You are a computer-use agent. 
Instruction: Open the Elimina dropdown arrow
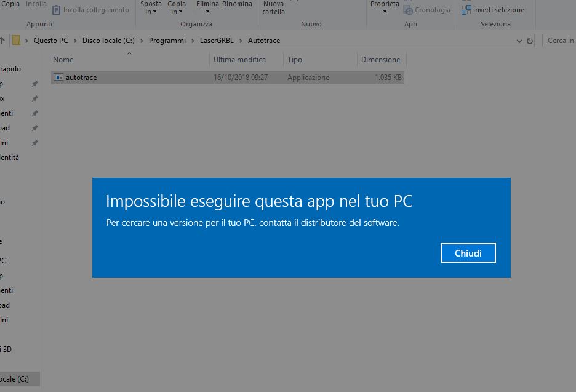pyautogui.click(x=207, y=12)
